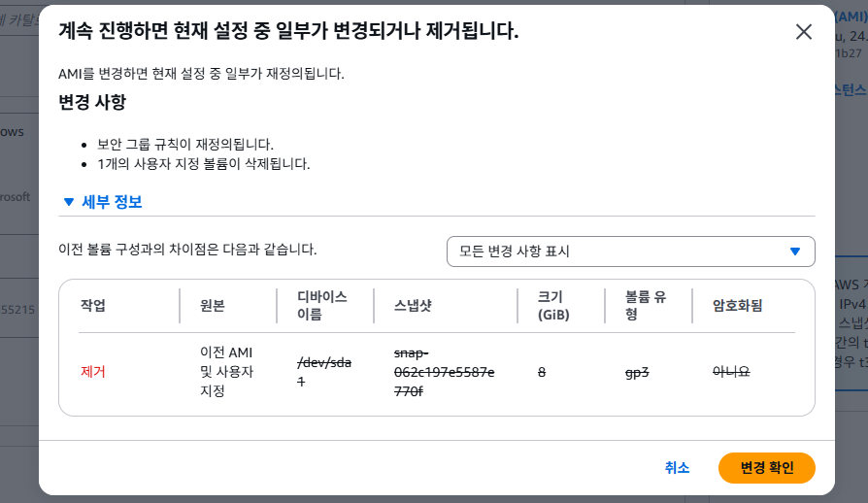The height and width of the screenshot is (503, 868).
Task: Open the 모든 변경 사항 표시 dropdown
Action: pyautogui.click(x=630, y=251)
